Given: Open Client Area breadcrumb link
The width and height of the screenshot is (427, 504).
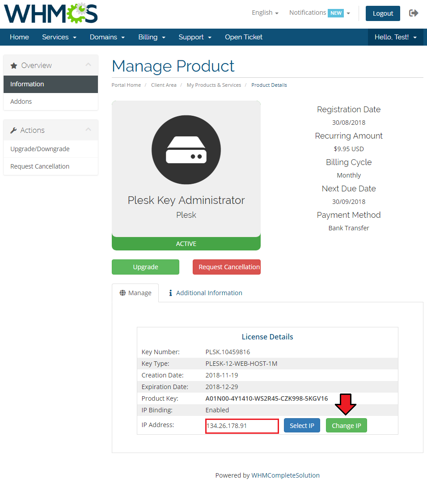Looking at the screenshot, I should click(164, 85).
